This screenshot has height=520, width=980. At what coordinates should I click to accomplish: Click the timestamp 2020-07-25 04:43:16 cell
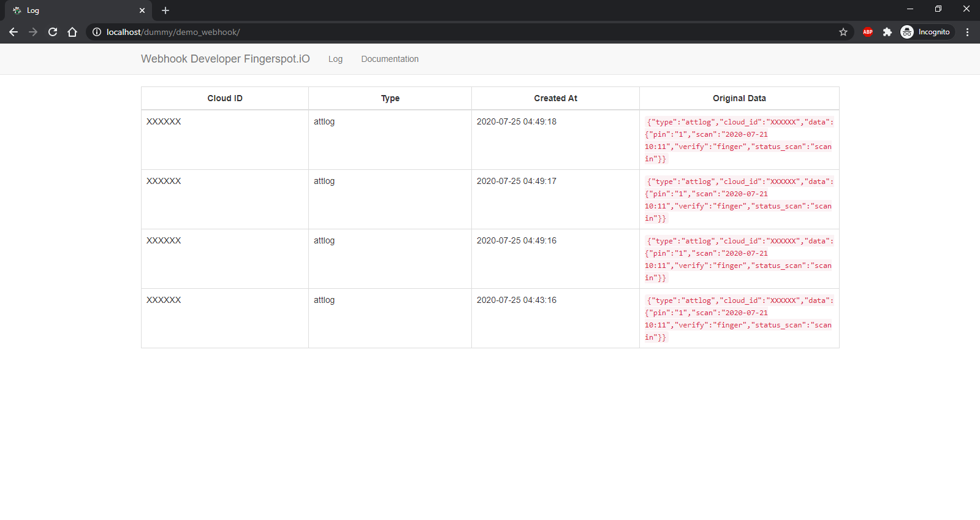[x=517, y=300]
